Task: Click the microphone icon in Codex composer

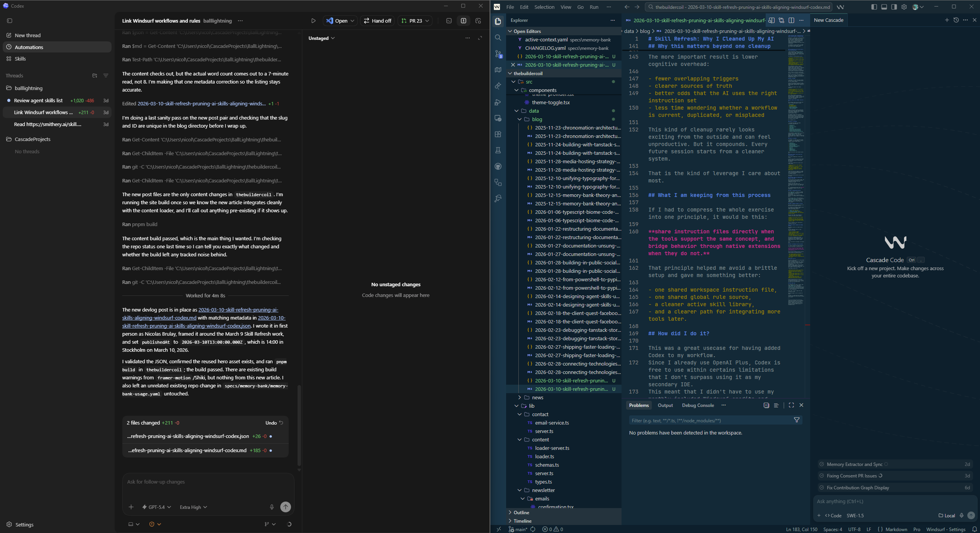Action: 272,507
